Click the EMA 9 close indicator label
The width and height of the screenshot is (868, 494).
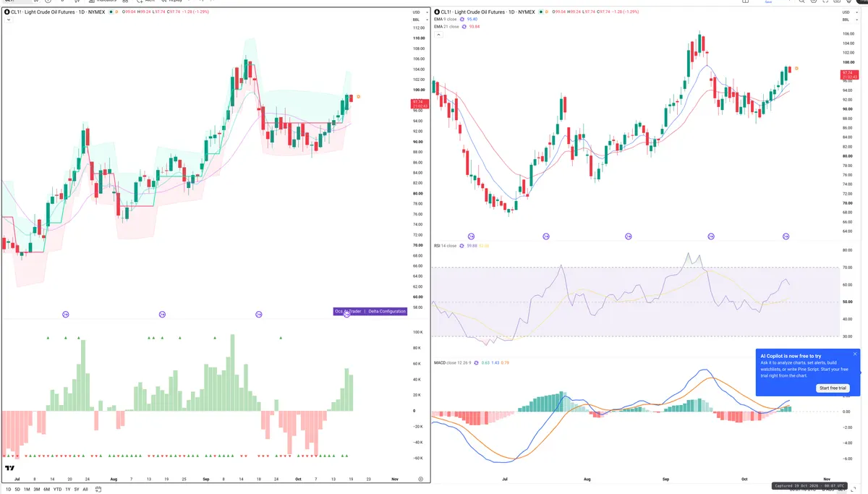446,19
